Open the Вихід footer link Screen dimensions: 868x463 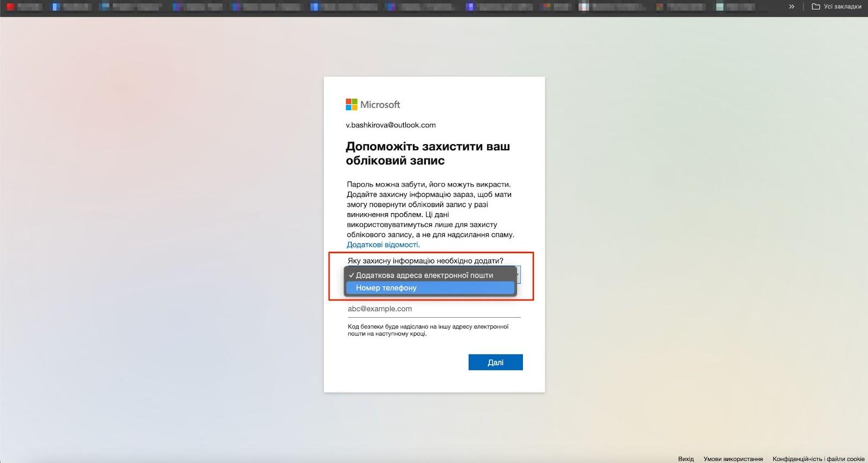pos(686,459)
